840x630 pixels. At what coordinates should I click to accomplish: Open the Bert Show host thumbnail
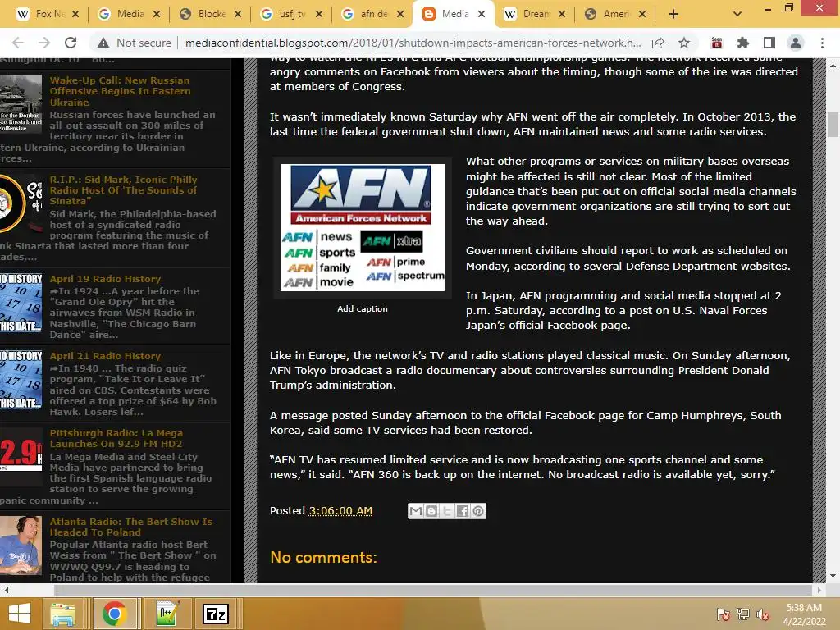(x=21, y=546)
